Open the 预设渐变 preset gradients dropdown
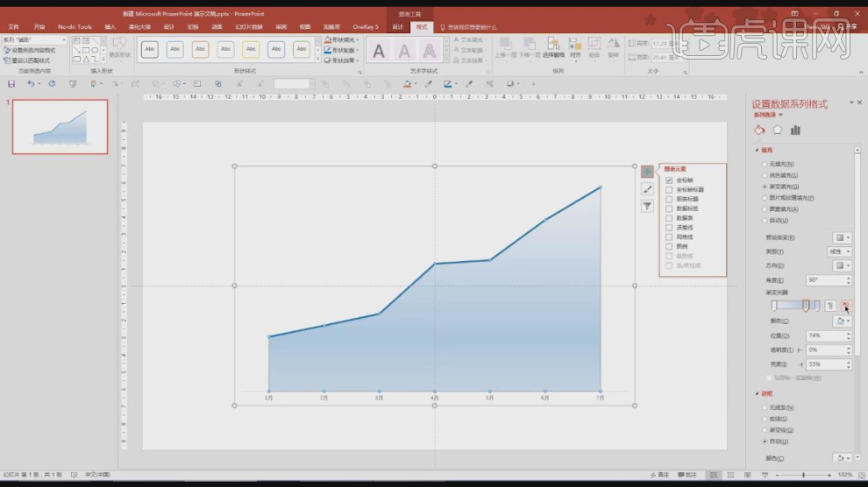The width and height of the screenshot is (868, 487). [x=842, y=237]
